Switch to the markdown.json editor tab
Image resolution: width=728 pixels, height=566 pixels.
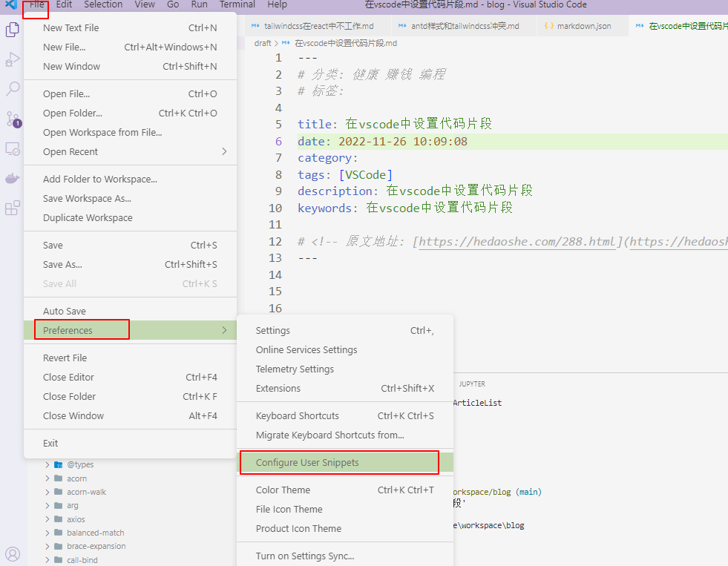[583, 26]
